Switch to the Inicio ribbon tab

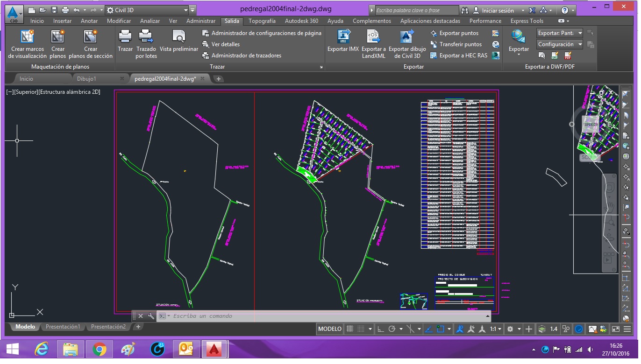[37, 21]
